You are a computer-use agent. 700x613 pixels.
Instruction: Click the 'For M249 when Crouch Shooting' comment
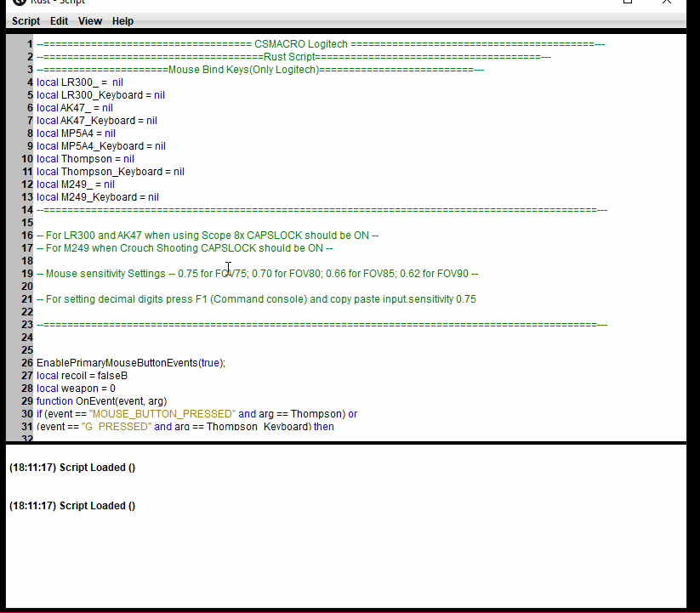point(185,248)
